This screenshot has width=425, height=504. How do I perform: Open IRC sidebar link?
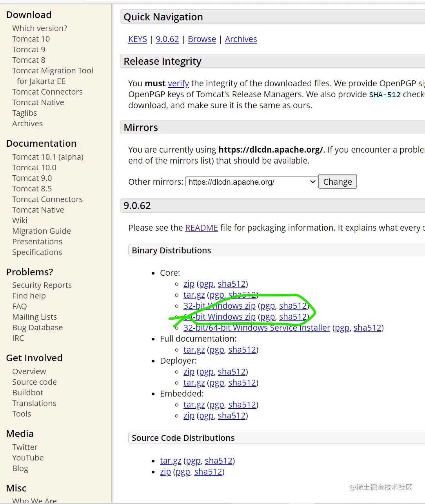[x=18, y=338]
